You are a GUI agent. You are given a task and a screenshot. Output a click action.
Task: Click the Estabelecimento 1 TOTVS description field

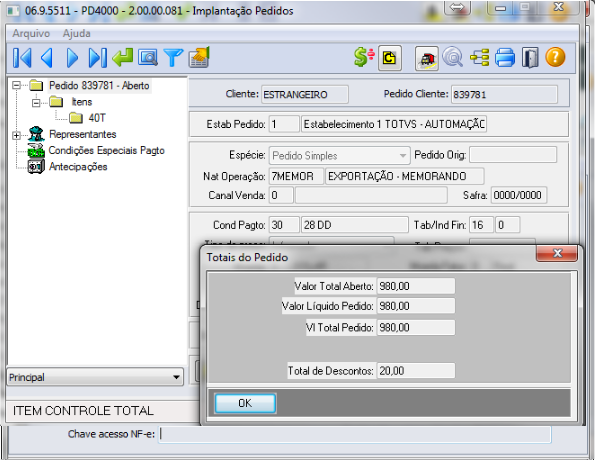point(394,124)
